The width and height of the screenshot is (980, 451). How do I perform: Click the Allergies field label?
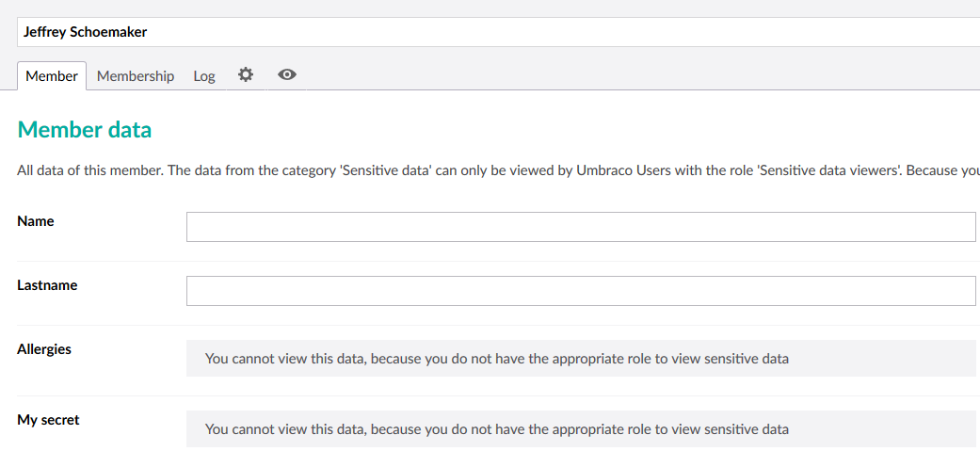pyautogui.click(x=44, y=349)
